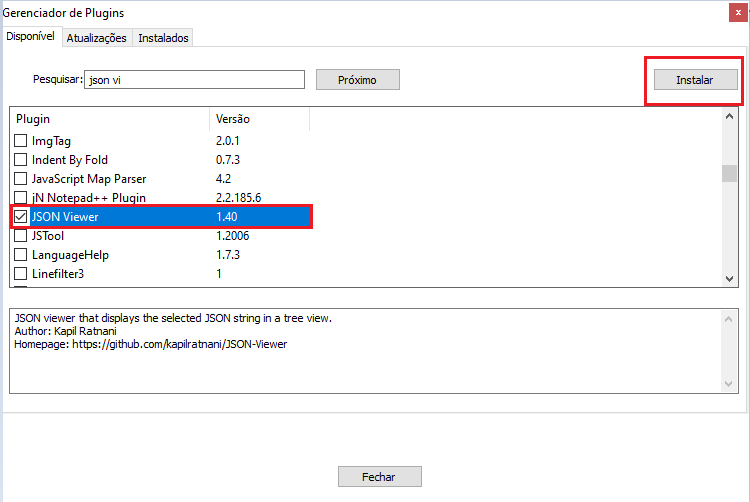Viewport: 750px width, 502px height.
Task: Click version 0.7.3 of Indent By Fold
Action: (x=228, y=160)
